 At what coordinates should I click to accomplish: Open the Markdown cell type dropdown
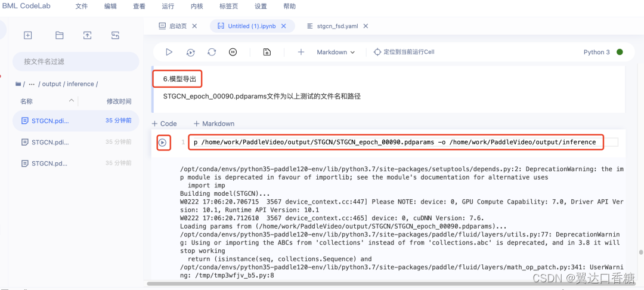pos(336,52)
